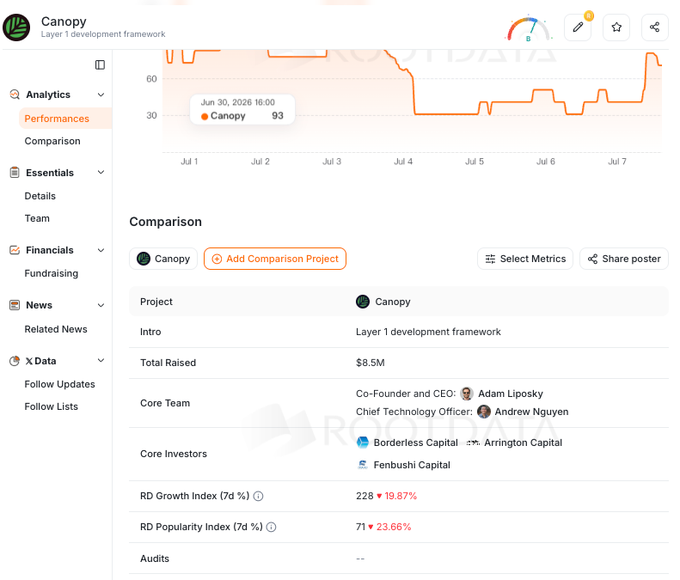Click Canopy logo in Project table row
Image resolution: width=680 pixels, height=580 pixels.
[363, 301]
